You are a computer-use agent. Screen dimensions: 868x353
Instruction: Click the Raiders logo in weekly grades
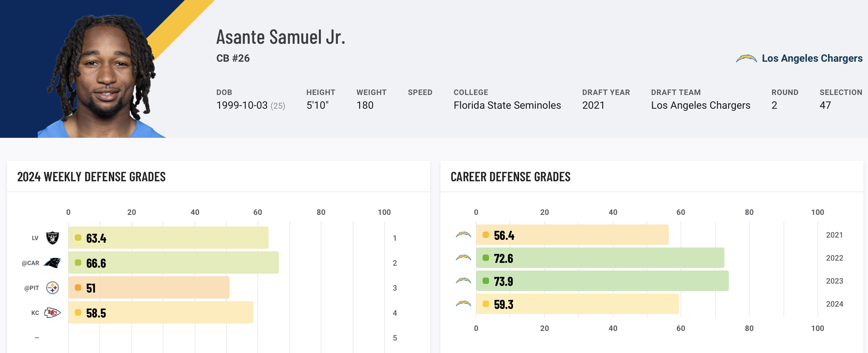[x=52, y=238]
